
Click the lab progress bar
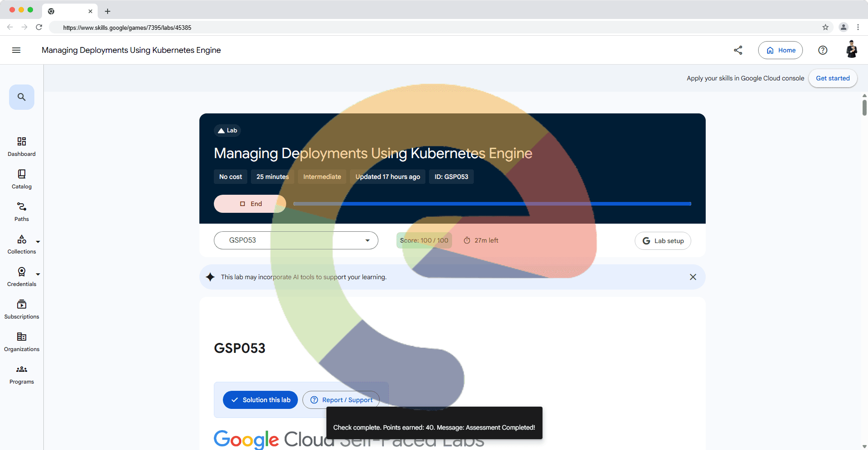(492, 204)
